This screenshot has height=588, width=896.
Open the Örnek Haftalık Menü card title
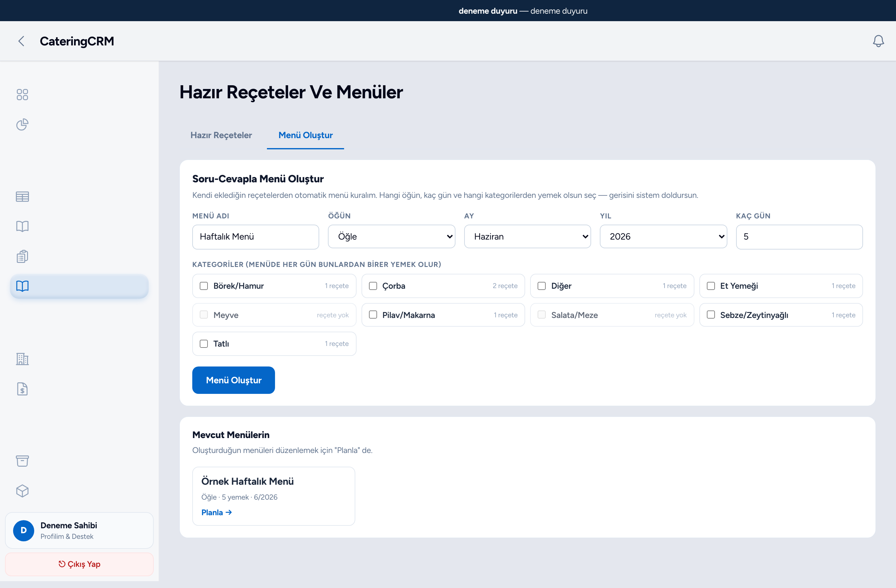247,481
